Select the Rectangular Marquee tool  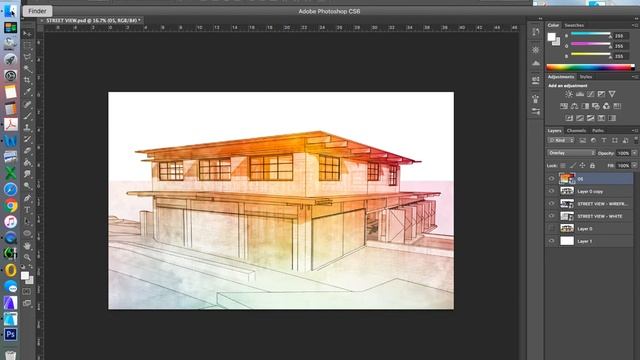coord(27,45)
